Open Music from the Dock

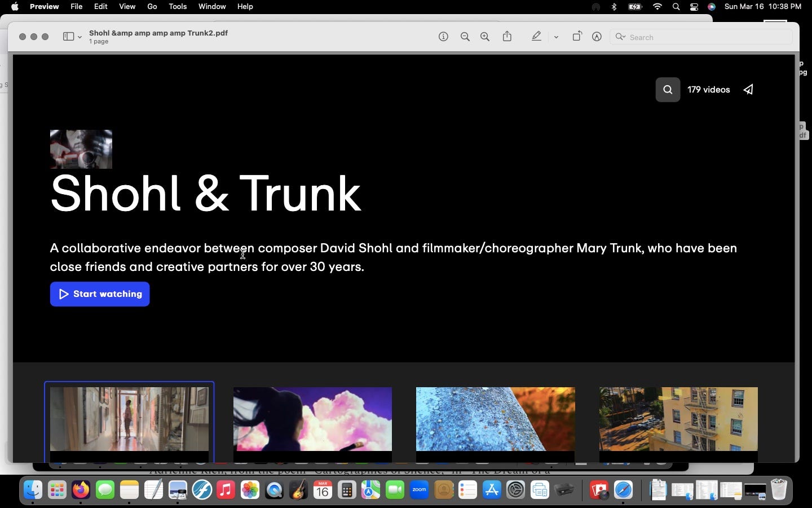(x=226, y=490)
